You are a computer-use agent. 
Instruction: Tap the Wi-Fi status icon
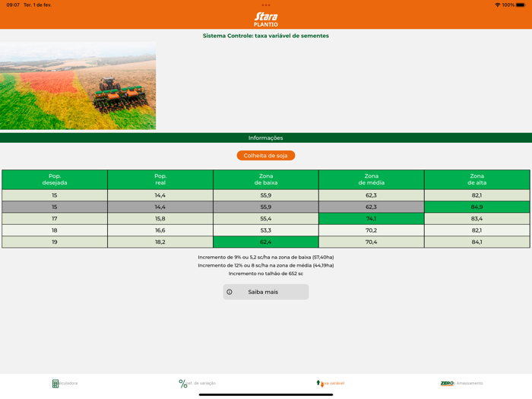point(497,5)
